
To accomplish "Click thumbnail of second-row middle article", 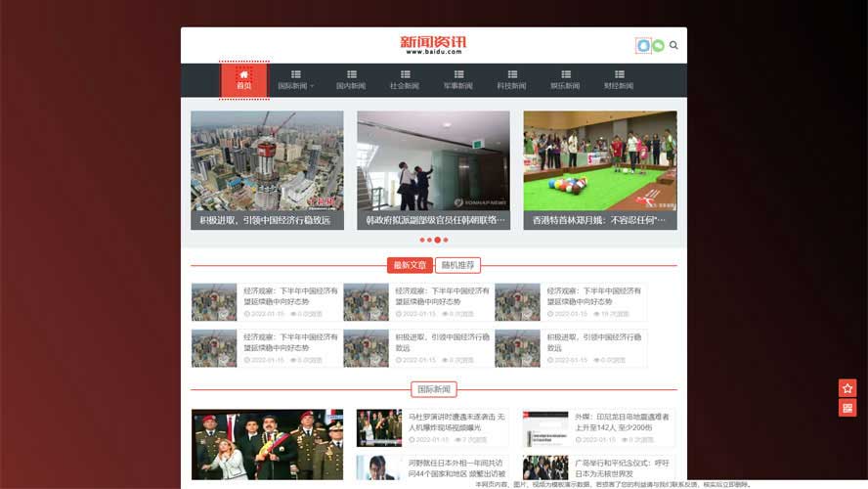I will point(366,348).
